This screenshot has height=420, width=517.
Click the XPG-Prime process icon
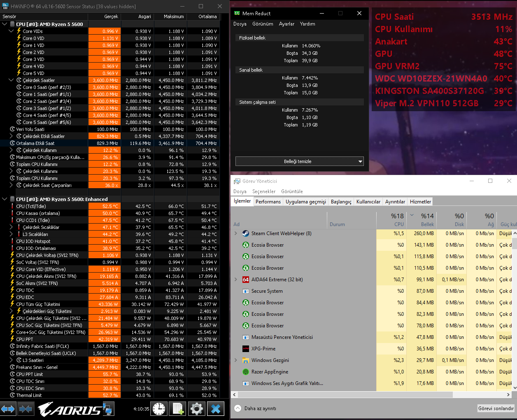click(246, 349)
